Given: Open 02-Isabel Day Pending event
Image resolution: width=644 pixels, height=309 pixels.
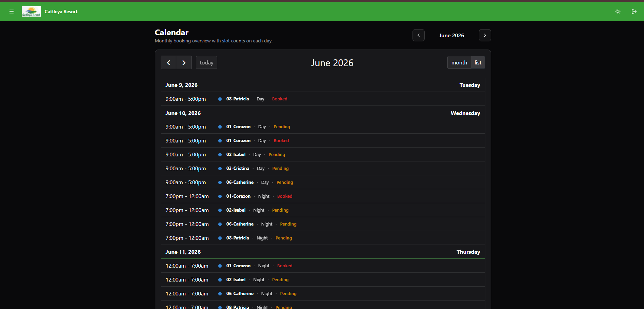Looking at the screenshot, I should pyautogui.click(x=323, y=154).
